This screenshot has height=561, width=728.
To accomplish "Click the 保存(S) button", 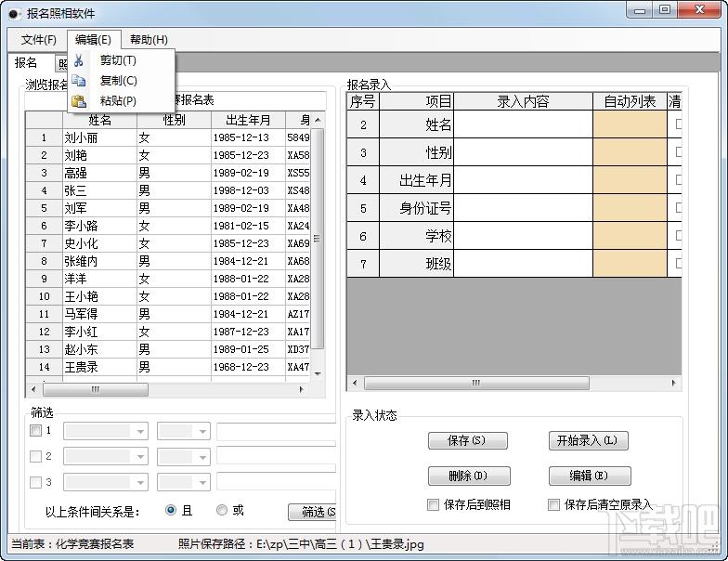I will point(468,440).
